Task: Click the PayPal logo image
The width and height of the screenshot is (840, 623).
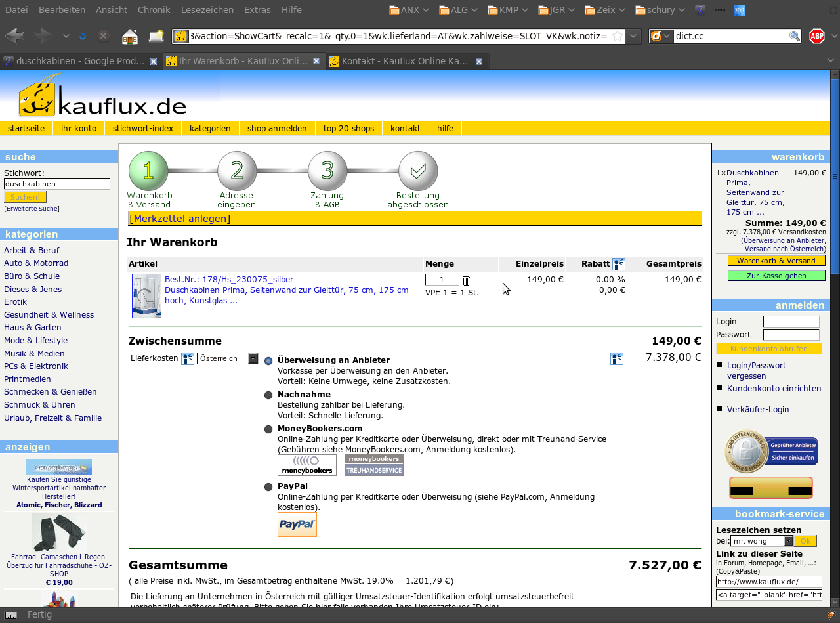Action: [x=297, y=525]
